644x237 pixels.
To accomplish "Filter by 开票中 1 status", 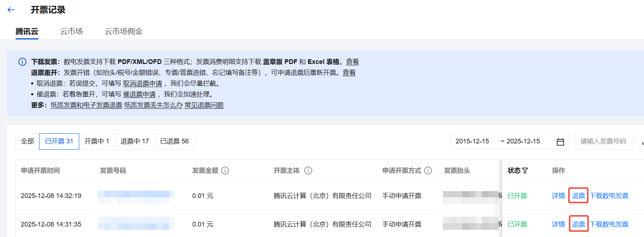I will 97,141.
